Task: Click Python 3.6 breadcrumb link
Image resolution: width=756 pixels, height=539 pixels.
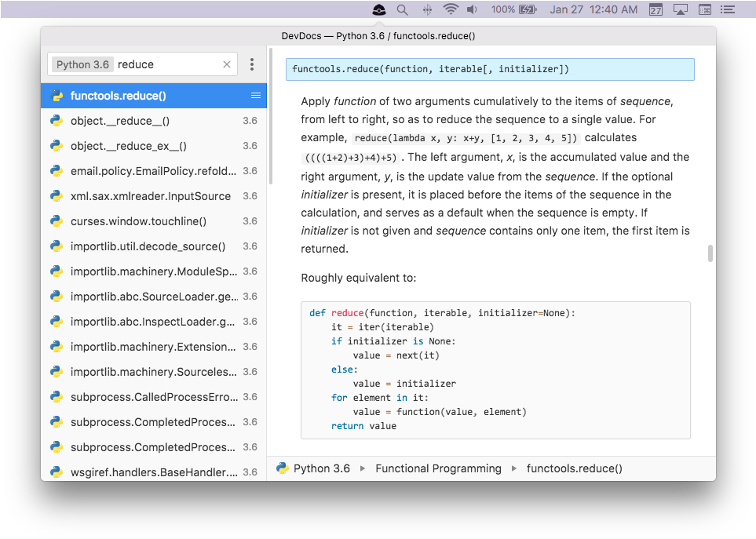Action: click(322, 468)
